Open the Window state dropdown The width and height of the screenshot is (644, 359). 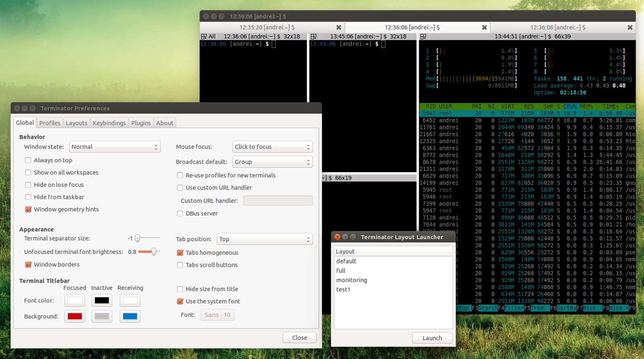[x=115, y=147]
